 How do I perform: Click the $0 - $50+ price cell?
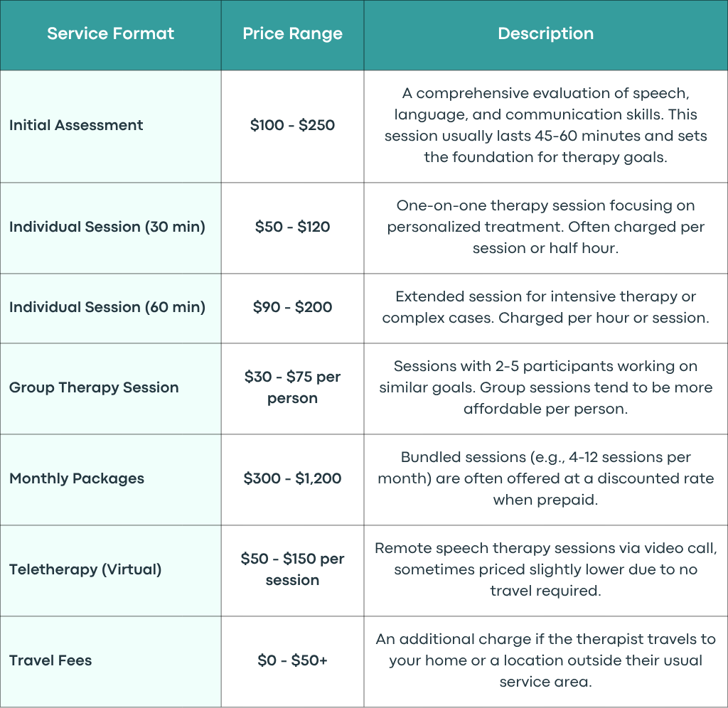(292, 660)
